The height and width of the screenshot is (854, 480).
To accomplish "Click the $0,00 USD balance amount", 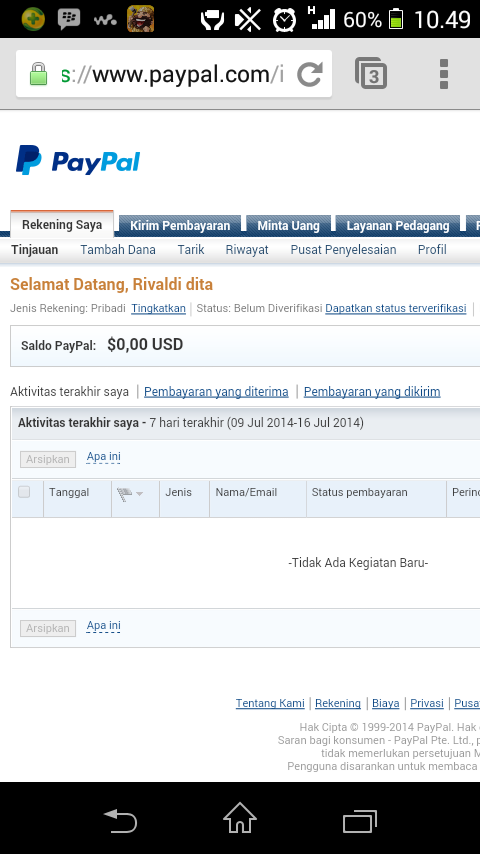I will [145, 344].
